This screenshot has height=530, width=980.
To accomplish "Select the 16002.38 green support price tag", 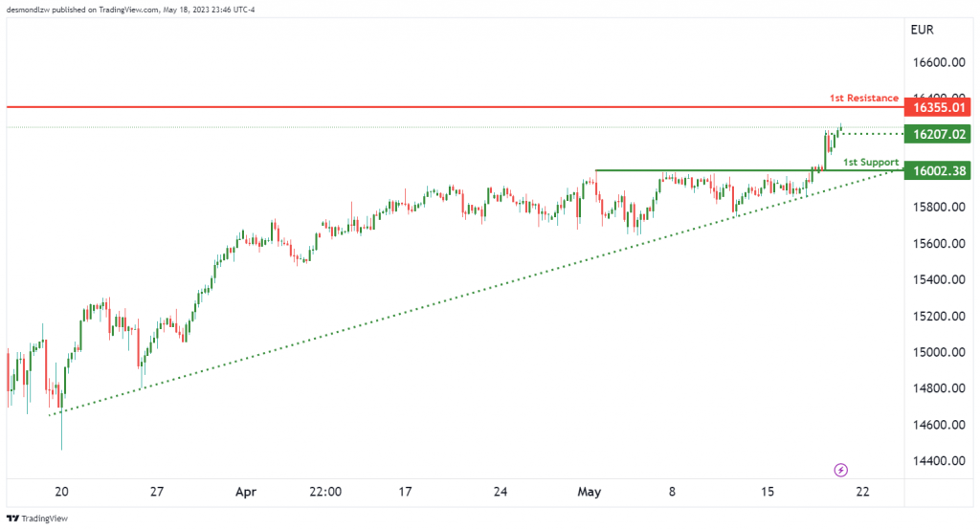I will 938,170.
